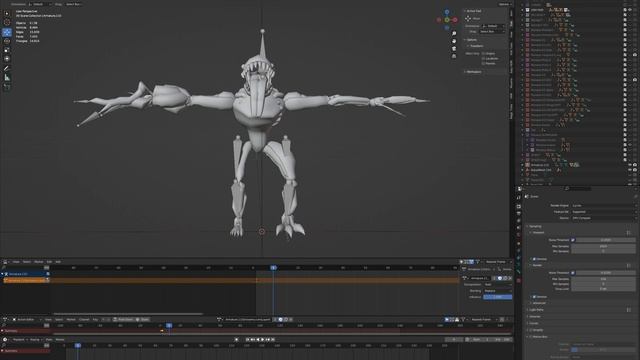Play animation forward in timeline

[x=262, y=340]
